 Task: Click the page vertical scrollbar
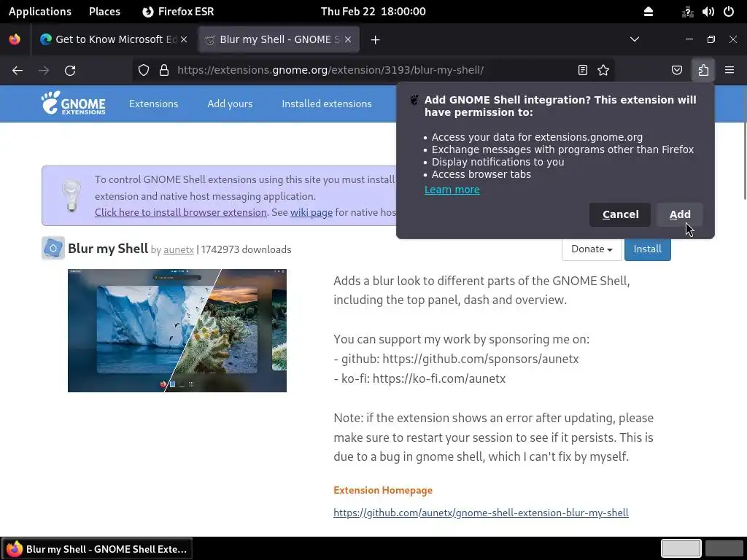pos(743,162)
